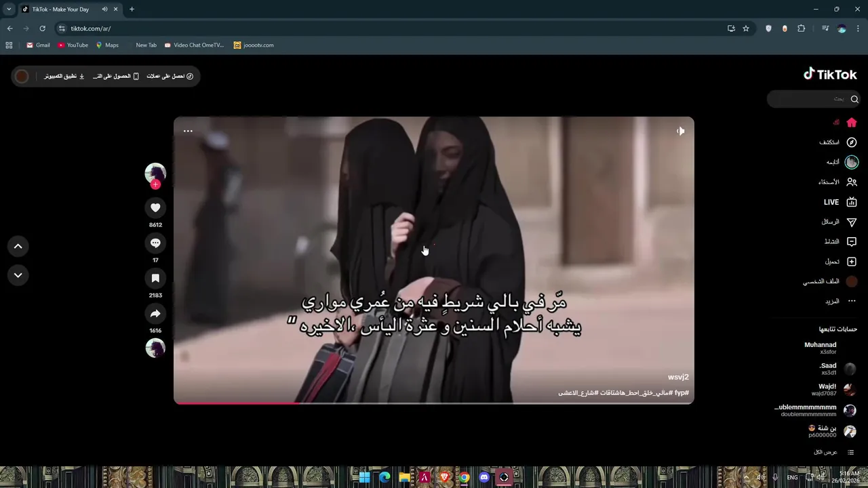Screen dimensions: 868x488
Task: Open followed account doublemmmmmmmm
Action: (x=815, y=411)
